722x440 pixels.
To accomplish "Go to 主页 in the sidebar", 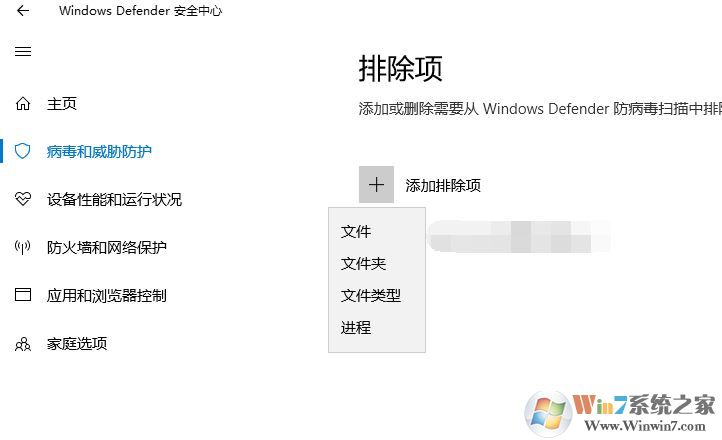I will [62, 104].
